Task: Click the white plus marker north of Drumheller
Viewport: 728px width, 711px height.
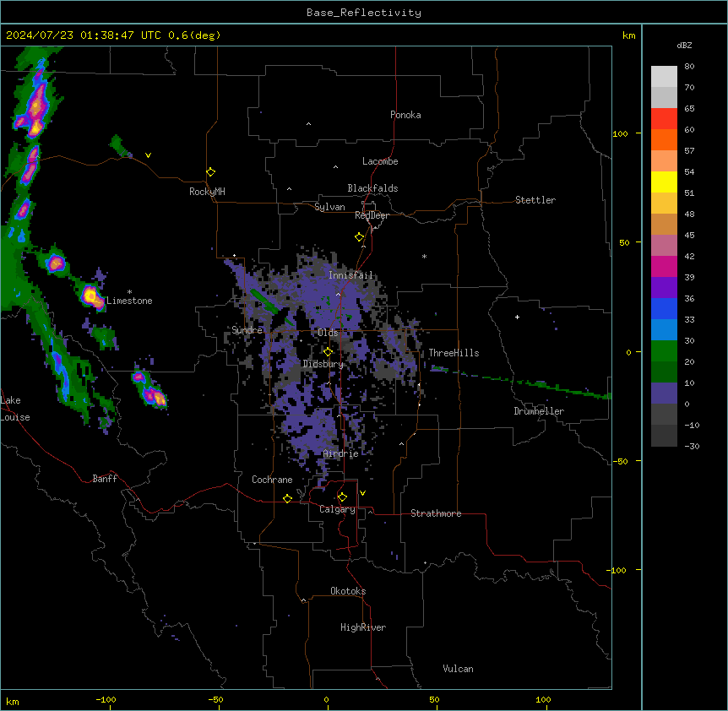Action: click(517, 317)
